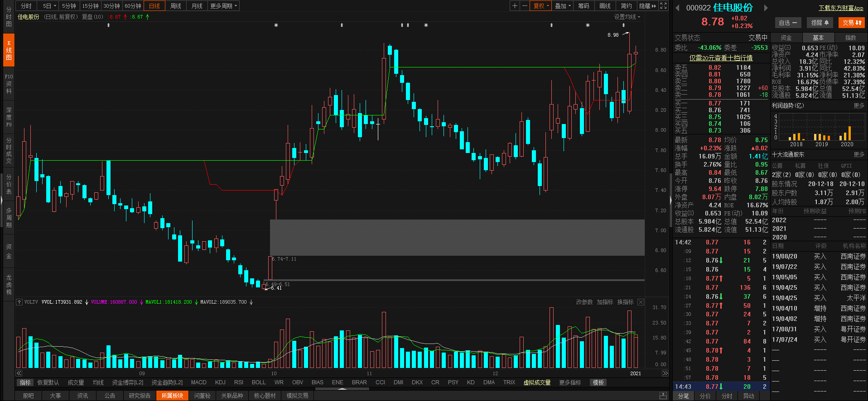868x401 pixels.
Task: Open 复权 adjustment dropdown
Action: pos(541,6)
